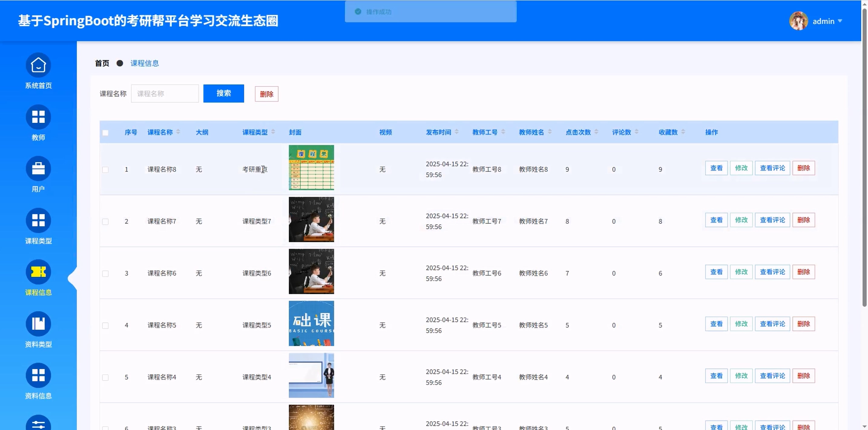Focus the 课程名称 search input

click(165, 94)
